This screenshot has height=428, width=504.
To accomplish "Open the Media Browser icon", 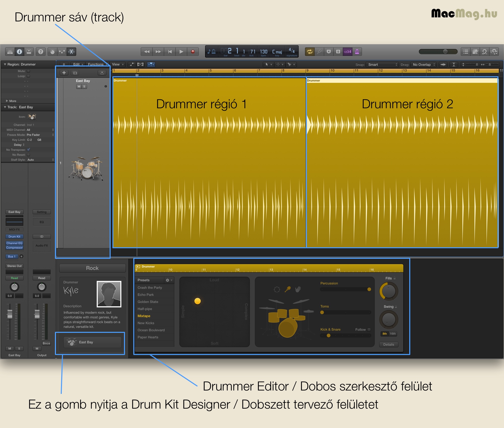I will 494,52.
